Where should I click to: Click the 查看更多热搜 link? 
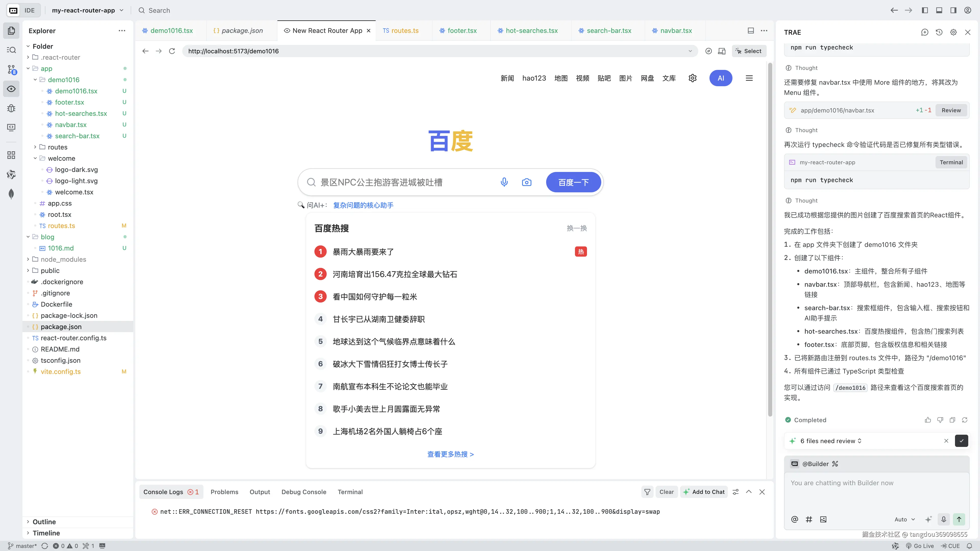coord(450,454)
